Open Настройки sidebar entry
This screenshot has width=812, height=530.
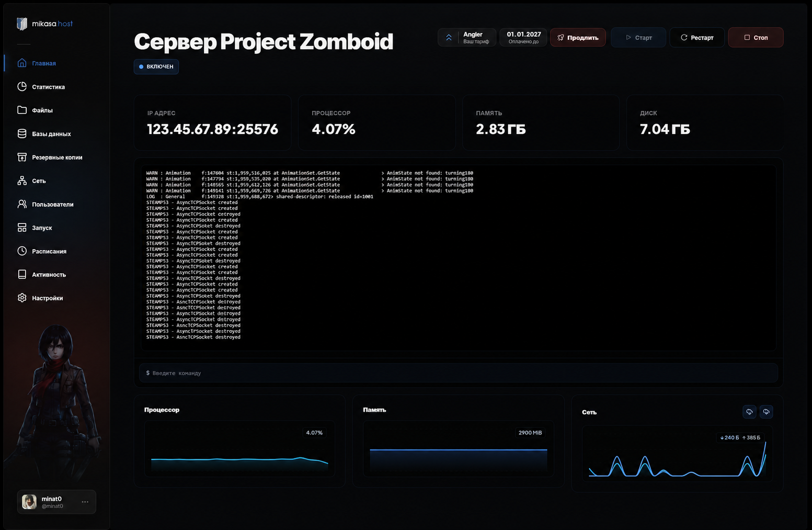[x=48, y=298]
